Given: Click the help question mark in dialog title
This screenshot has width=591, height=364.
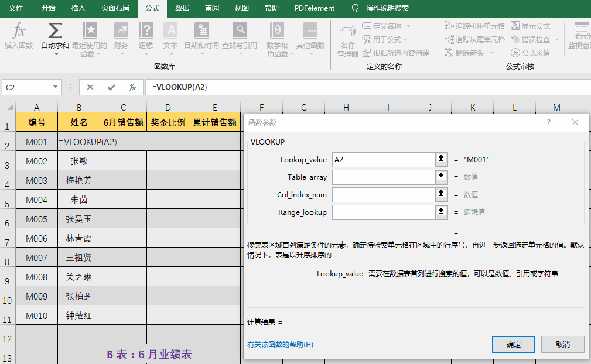Looking at the screenshot, I should (549, 122).
